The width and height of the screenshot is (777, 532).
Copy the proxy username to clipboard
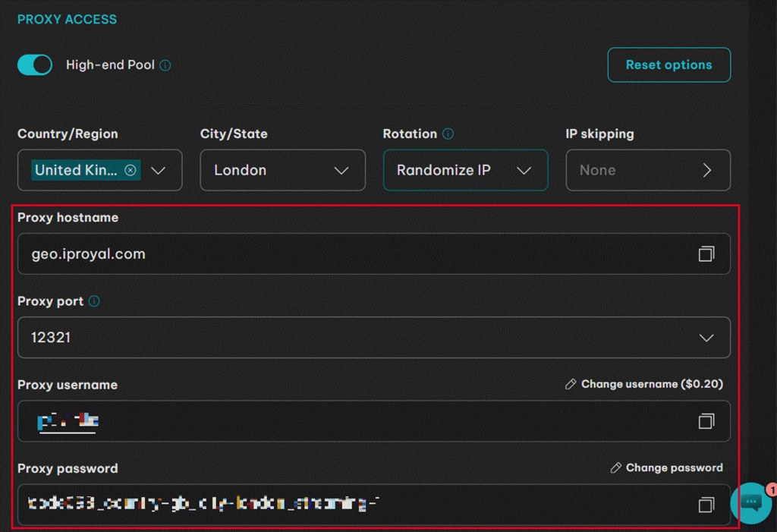[x=706, y=421]
